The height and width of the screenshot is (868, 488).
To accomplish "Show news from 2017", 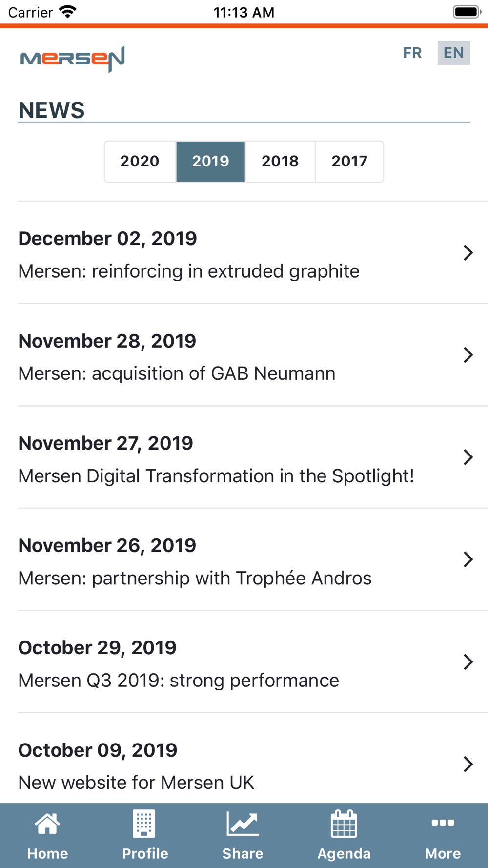I will (x=349, y=161).
